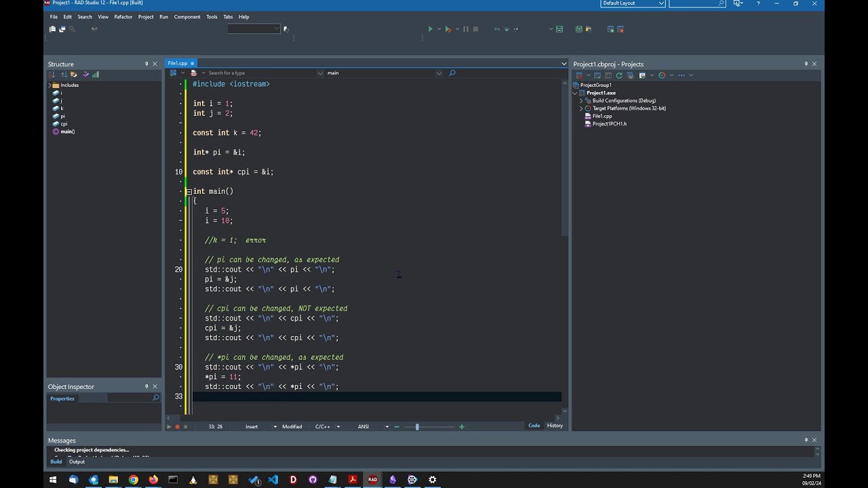The height and width of the screenshot is (488, 868).
Task: Close the Structure panel
Action: point(155,64)
